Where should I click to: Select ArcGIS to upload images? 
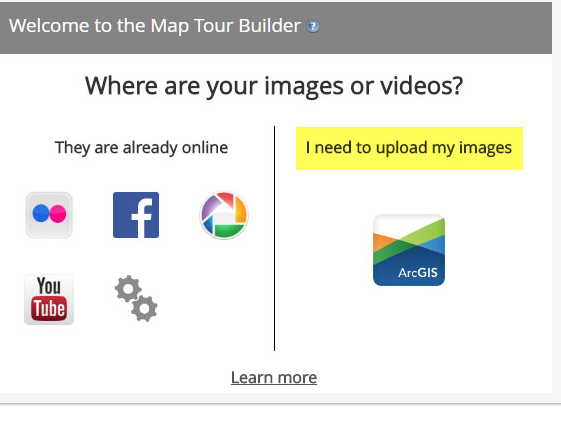(409, 250)
